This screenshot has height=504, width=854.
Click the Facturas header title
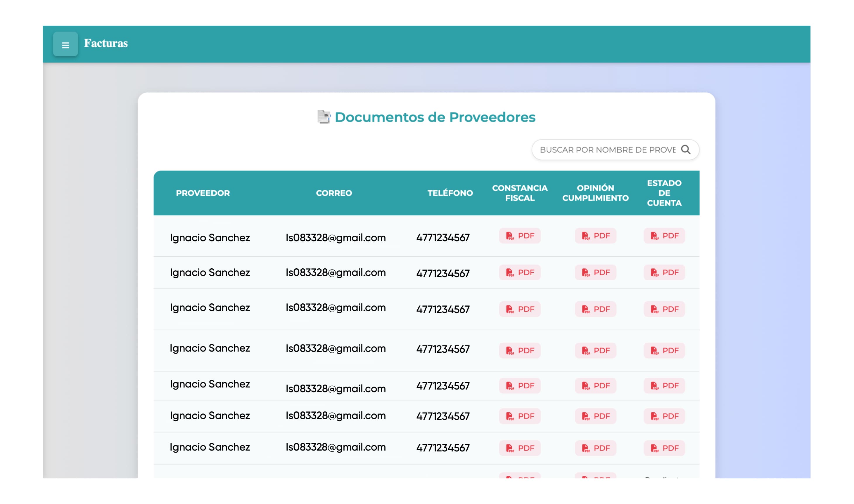pos(106,44)
